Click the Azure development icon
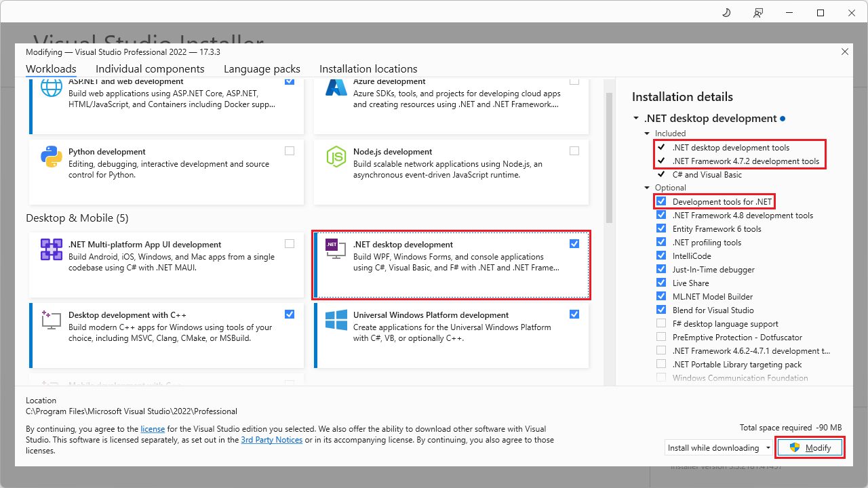 tap(336, 87)
